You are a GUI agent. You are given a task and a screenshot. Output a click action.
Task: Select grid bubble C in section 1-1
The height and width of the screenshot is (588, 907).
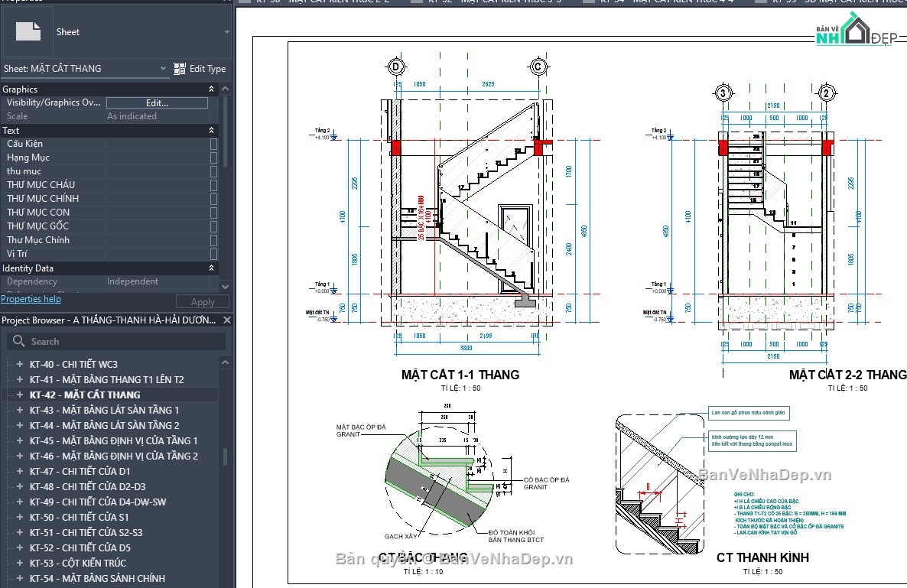(538, 67)
